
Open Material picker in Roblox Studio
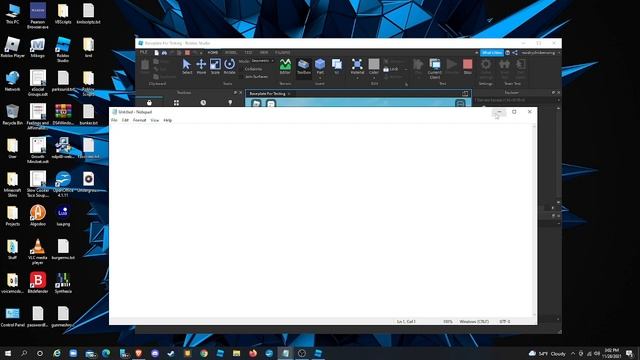coord(357,66)
